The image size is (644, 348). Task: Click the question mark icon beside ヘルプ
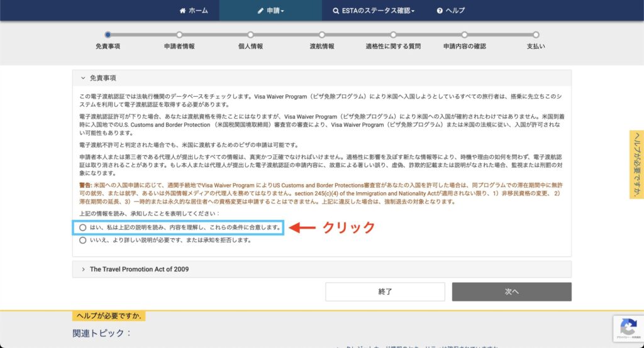click(x=440, y=11)
